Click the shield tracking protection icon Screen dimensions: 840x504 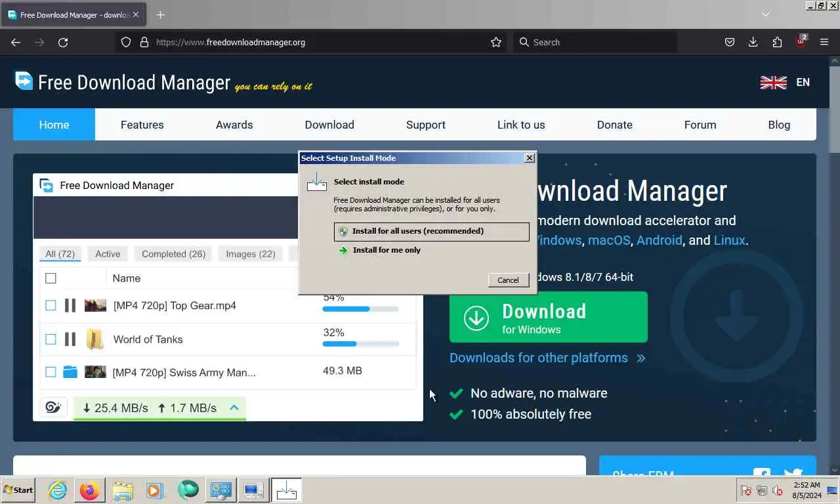tap(126, 42)
